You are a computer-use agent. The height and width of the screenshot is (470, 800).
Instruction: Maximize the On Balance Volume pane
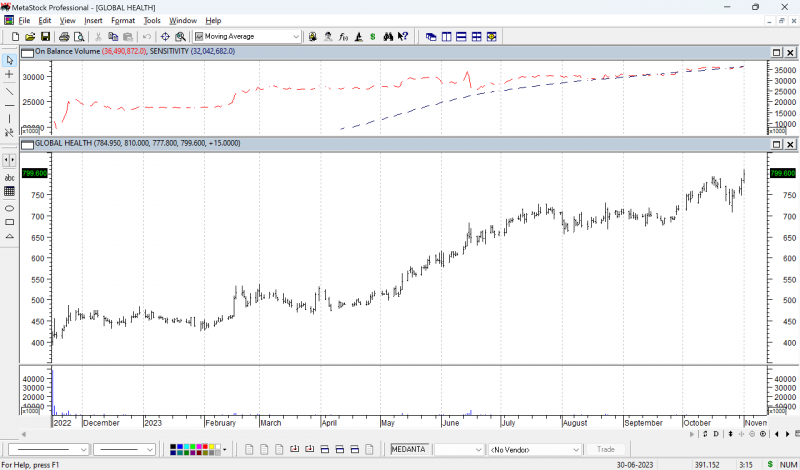(x=776, y=52)
